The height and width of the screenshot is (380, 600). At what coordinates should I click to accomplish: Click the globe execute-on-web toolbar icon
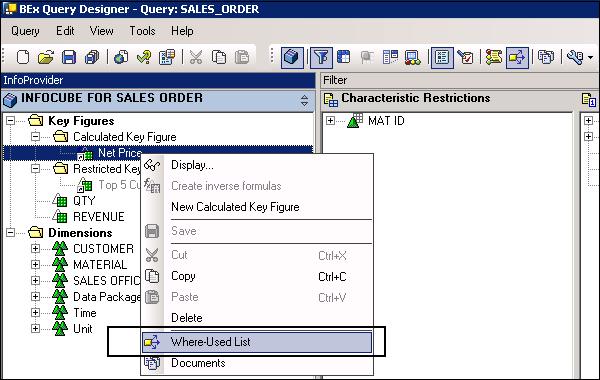pyautogui.click(x=121, y=58)
